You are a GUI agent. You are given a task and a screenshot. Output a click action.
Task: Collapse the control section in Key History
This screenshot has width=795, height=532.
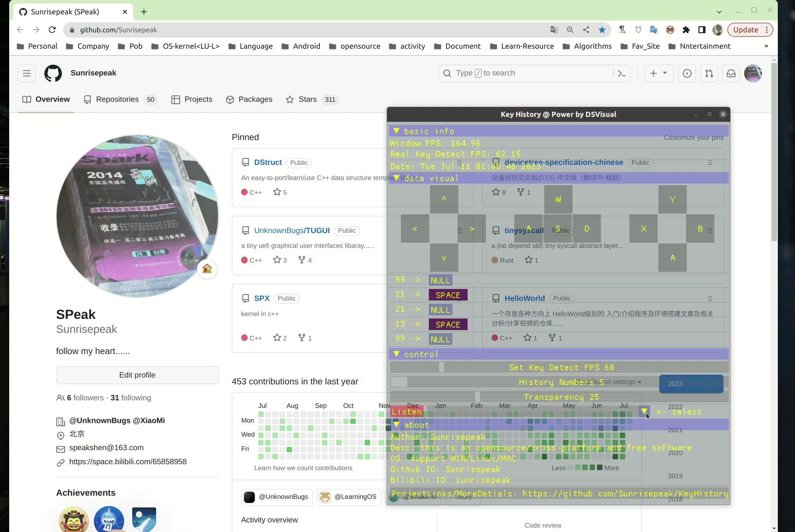(x=397, y=354)
